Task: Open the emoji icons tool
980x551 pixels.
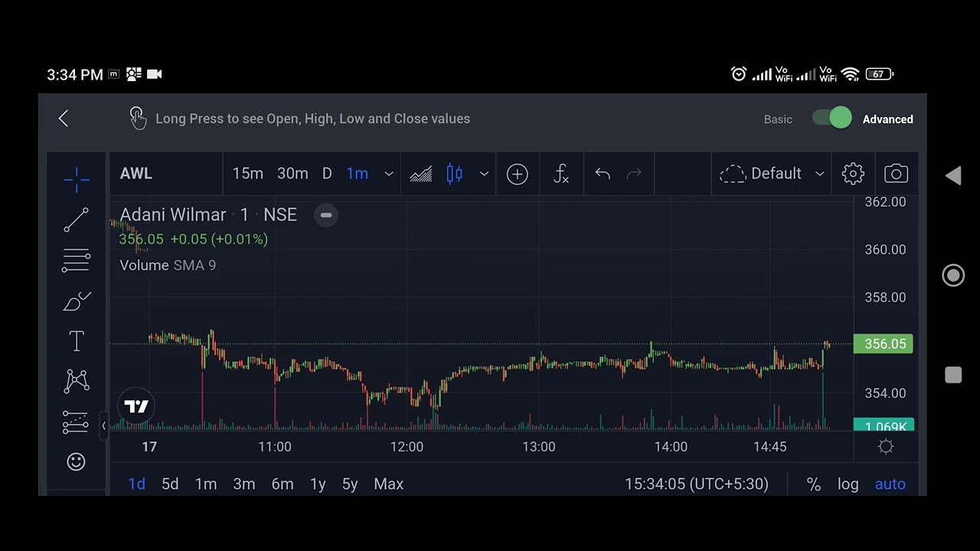Action: pyautogui.click(x=76, y=461)
